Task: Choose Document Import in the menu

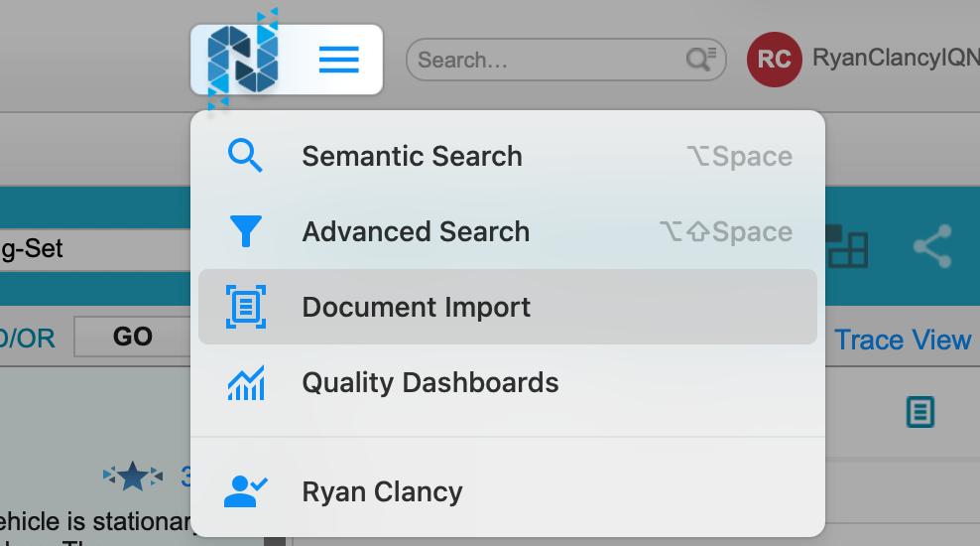Action: (416, 308)
